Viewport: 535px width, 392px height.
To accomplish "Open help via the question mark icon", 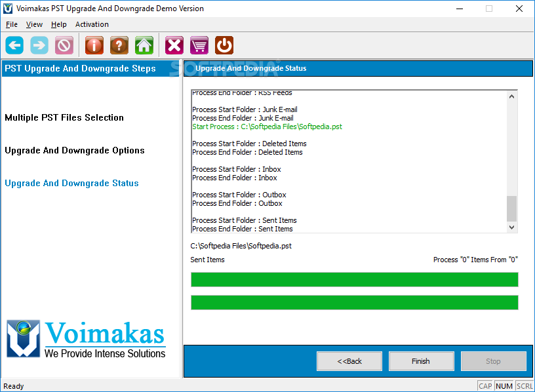I will [119, 45].
